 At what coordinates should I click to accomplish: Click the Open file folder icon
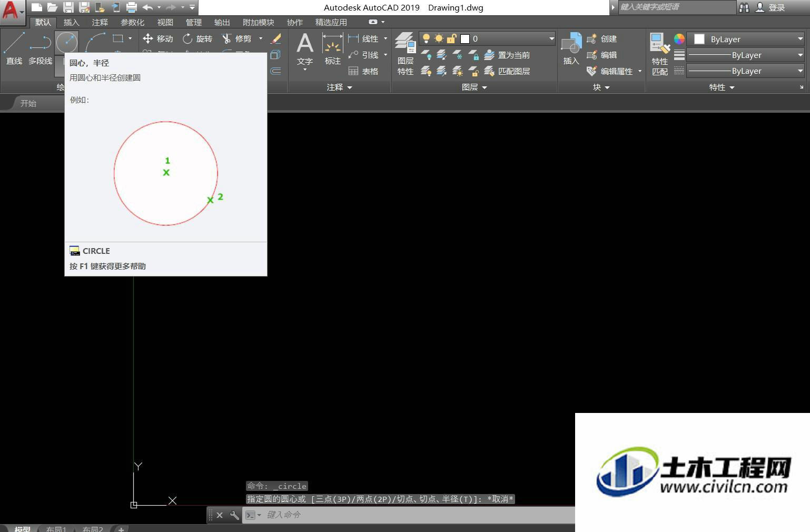[x=52, y=7]
